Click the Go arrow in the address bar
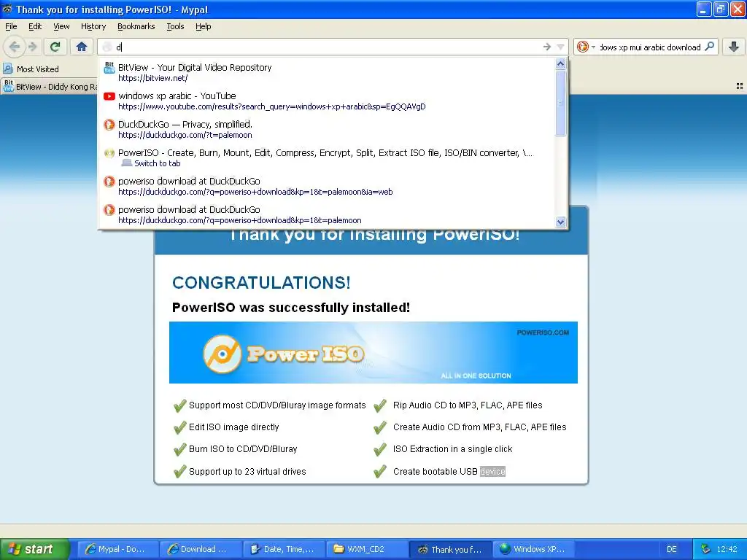The height and width of the screenshot is (560, 747). coord(547,47)
